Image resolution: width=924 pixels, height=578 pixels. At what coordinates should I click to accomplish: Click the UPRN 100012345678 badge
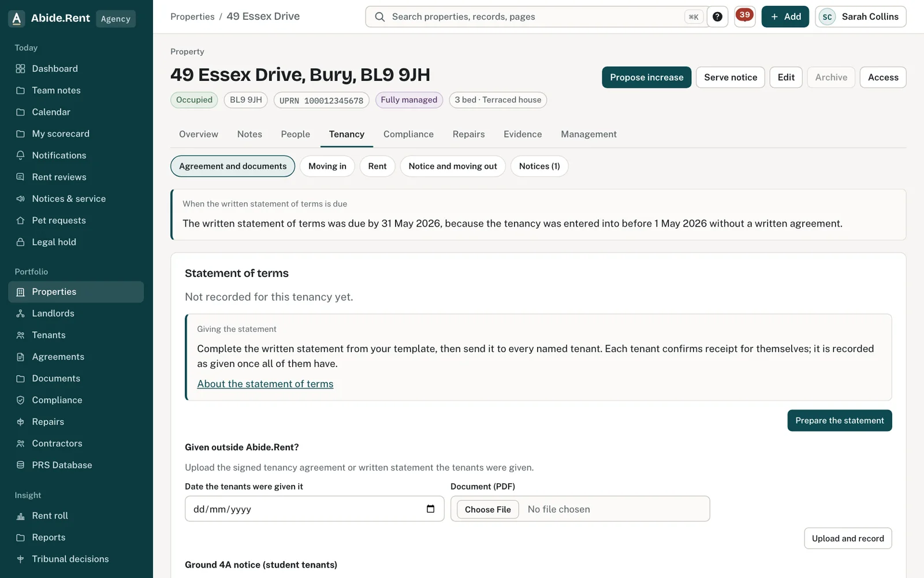click(321, 100)
